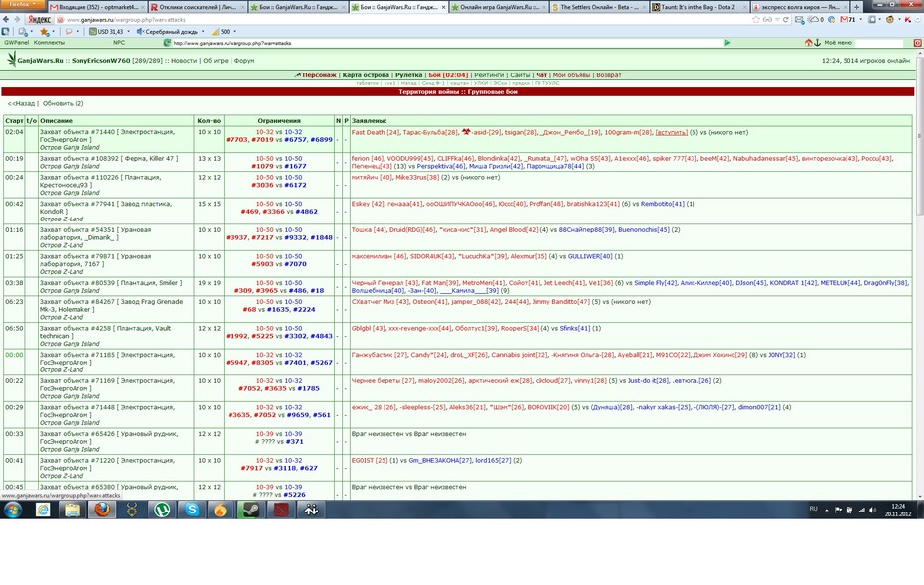Open Рулетка link in game menu

(409, 75)
